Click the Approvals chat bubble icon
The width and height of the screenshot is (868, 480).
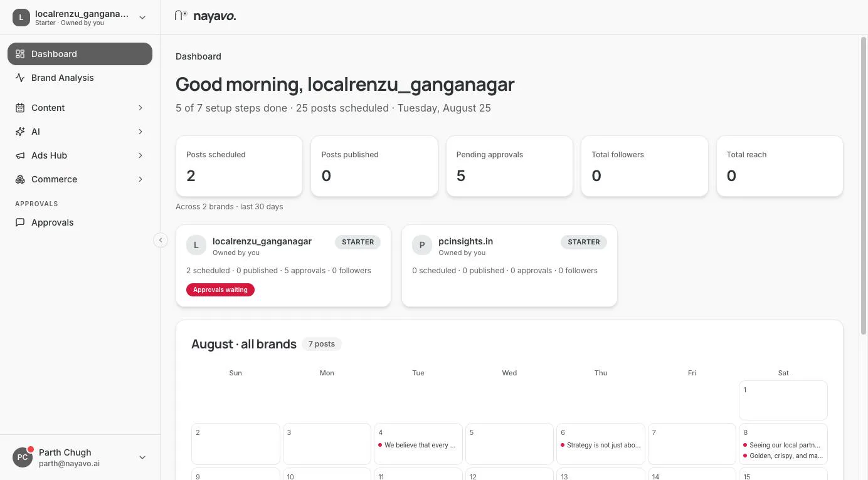click(20, 222)
